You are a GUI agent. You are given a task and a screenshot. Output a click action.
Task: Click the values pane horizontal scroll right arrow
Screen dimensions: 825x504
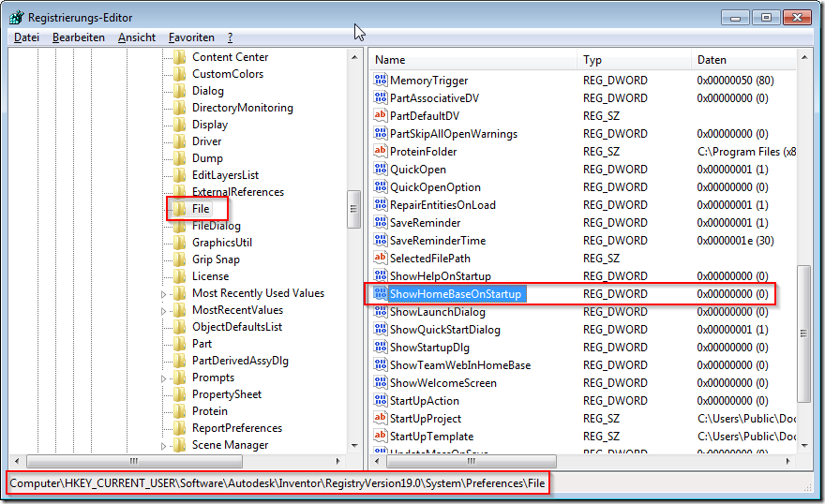787,461
